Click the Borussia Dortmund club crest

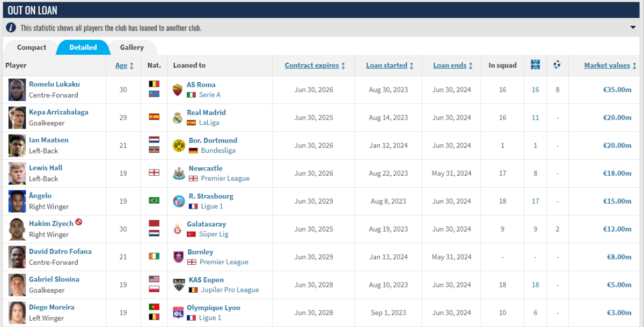178,145
